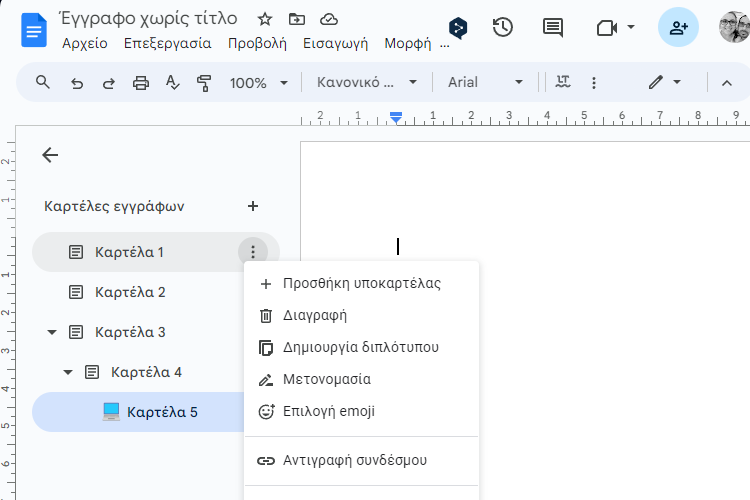
Task: Select Διαγραφή from the context menu
Action: [314, 315]
